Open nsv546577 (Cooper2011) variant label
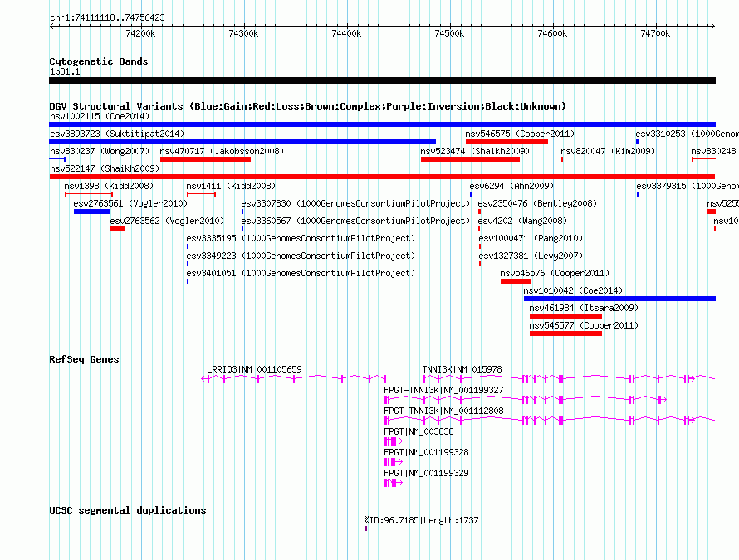739x560 pixels. tap(584, 325)
